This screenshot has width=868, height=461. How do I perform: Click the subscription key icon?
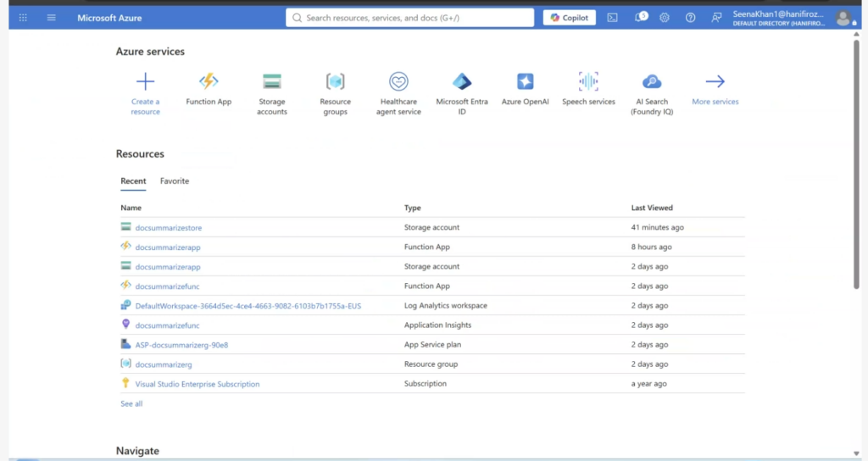pos(125,383)
